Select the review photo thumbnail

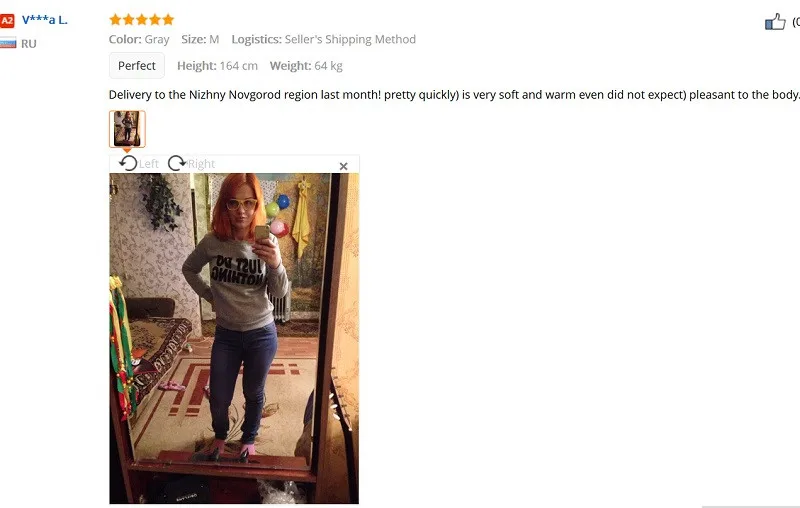127,129
